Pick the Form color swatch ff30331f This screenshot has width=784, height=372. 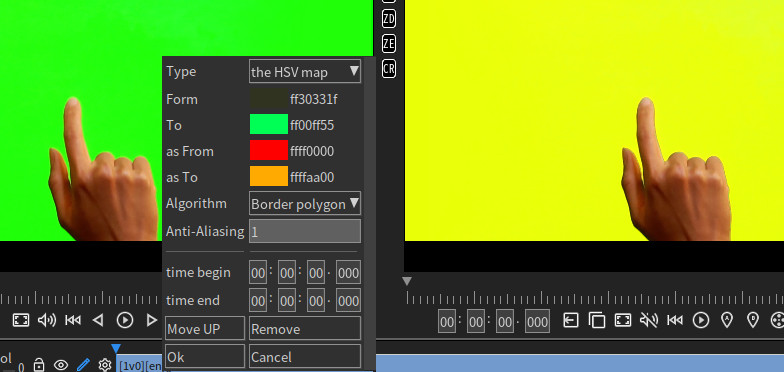point(269,99)
